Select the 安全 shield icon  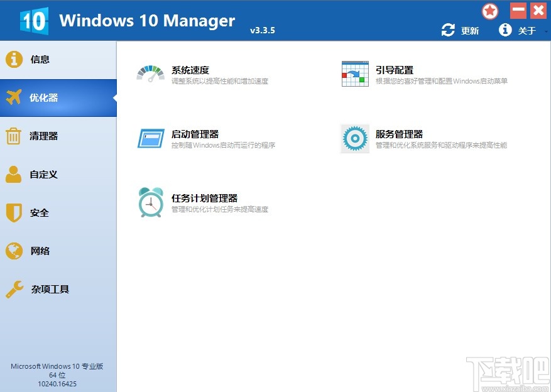click(13, 212)
